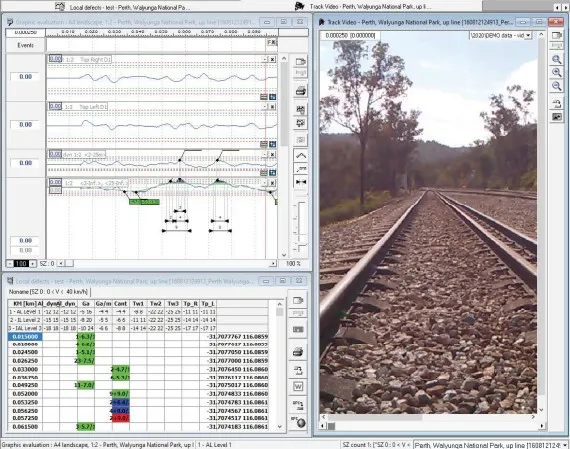
Task: Click the GPS export icon above the globe
Action: pos(298,404)
